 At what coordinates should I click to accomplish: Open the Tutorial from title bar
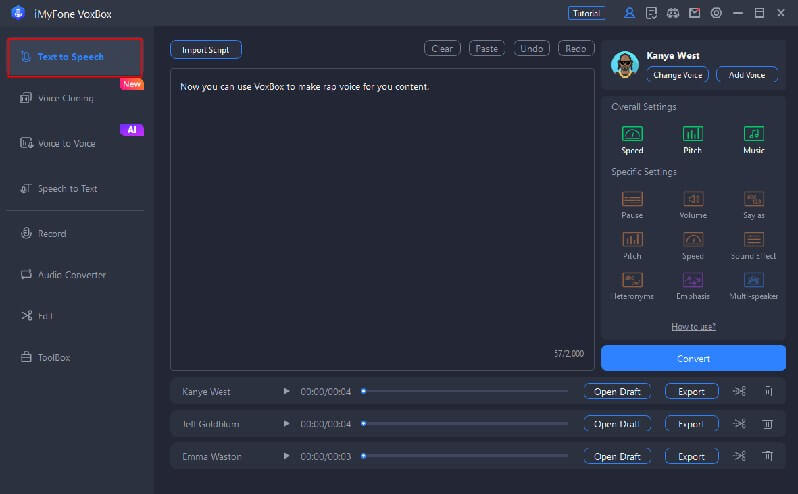click(x=586, y=13)
